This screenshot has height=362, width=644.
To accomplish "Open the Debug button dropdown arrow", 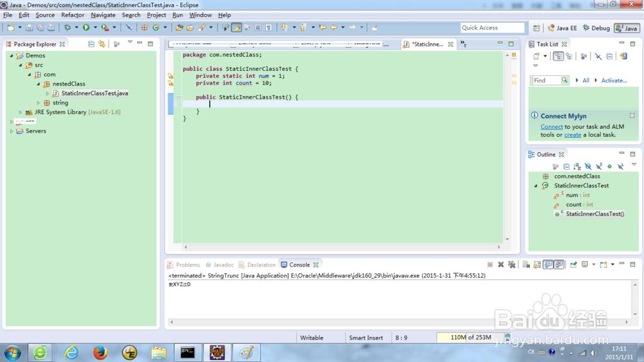I will [76, 28].
